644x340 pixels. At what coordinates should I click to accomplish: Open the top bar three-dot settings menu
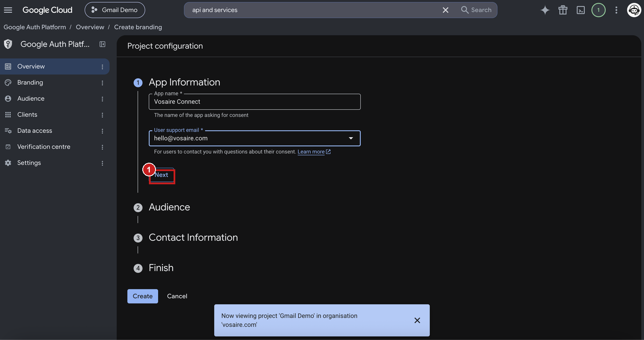point(616,10)
